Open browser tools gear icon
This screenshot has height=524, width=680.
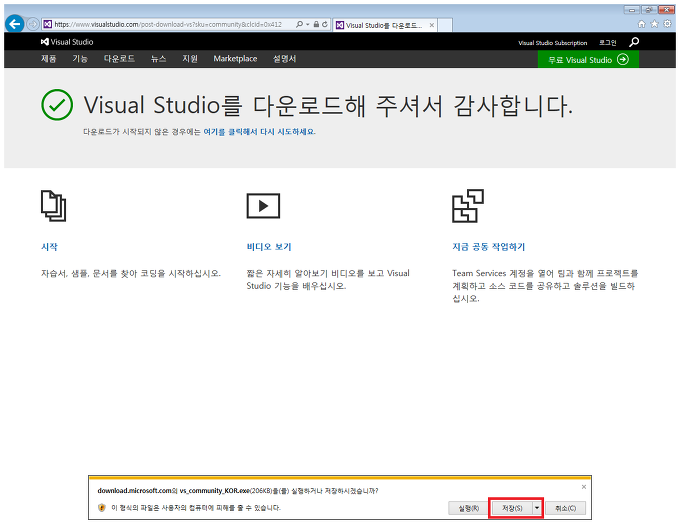[667, 24]
